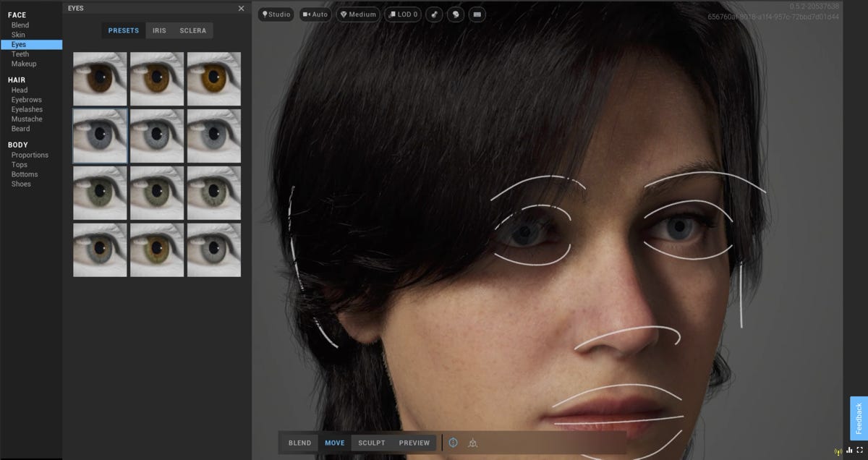The height and width of the screenshot is (460, 868).
Task: Click the blue Feedback button
Action: pos(859,418)
